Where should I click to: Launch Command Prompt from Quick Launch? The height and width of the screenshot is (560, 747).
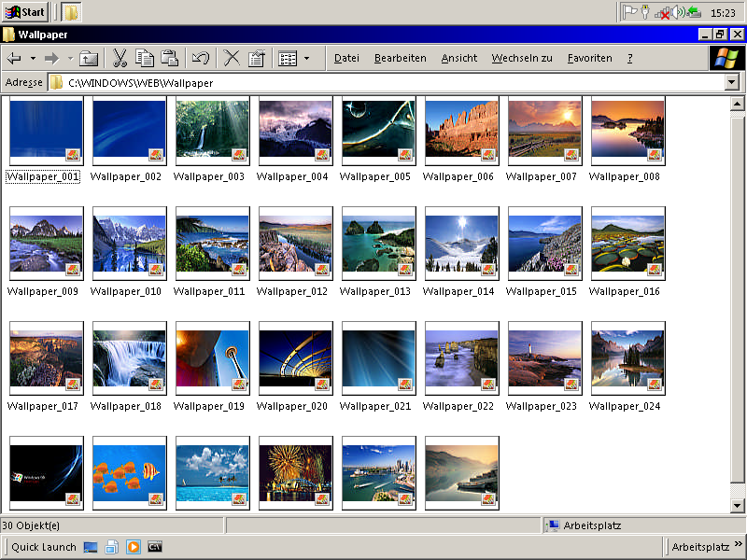click(155, 547)
